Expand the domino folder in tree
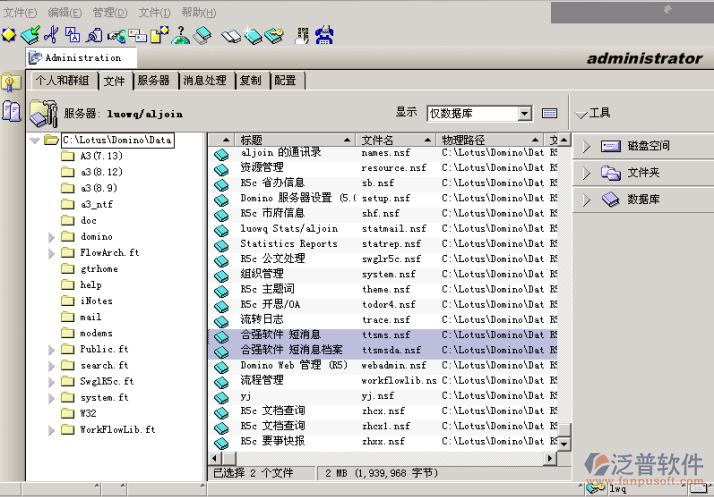Screen dimensions: 714x497 click(52, 237)
